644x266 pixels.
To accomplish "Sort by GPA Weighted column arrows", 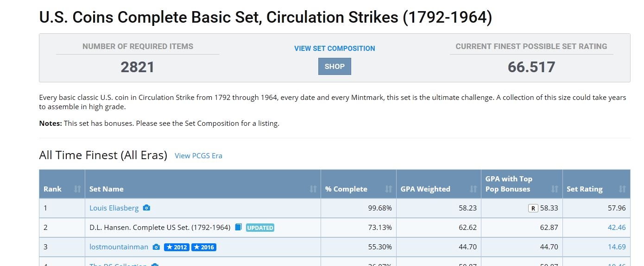I will 474,189.
